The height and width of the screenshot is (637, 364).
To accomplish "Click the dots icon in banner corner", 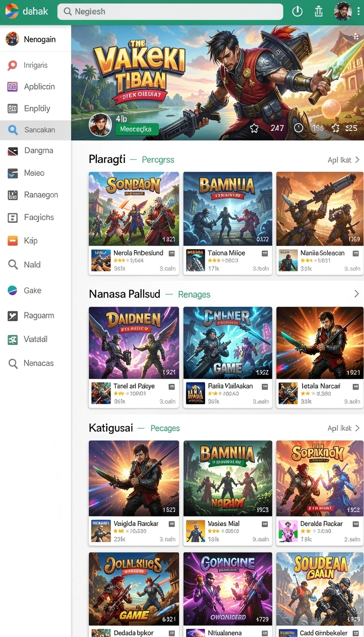I will [355, 36].
